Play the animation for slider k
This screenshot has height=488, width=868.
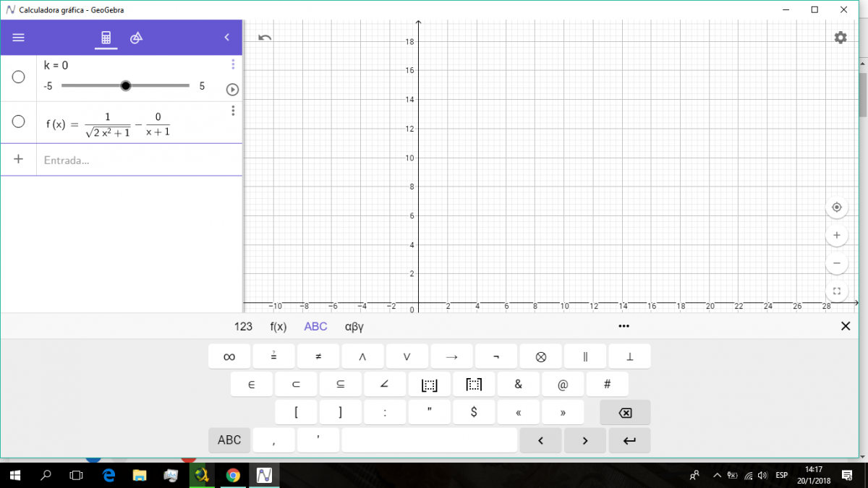(232, 90)
